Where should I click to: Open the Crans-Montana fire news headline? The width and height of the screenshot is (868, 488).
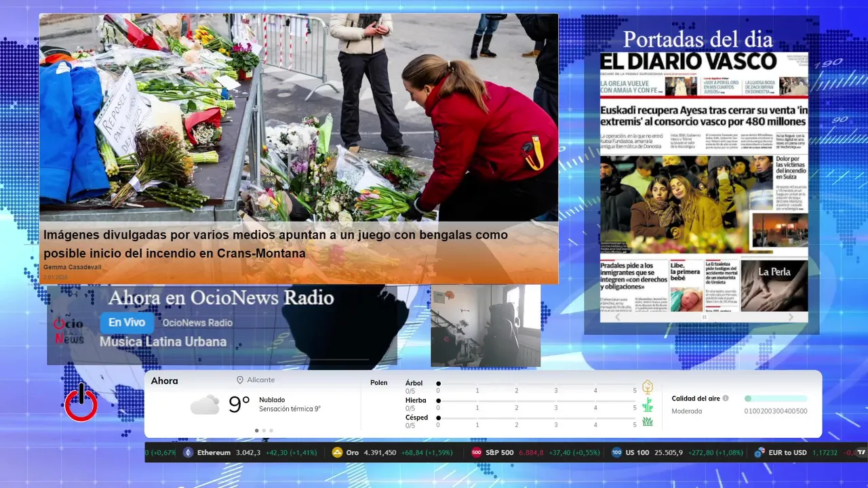coord(275,244)
